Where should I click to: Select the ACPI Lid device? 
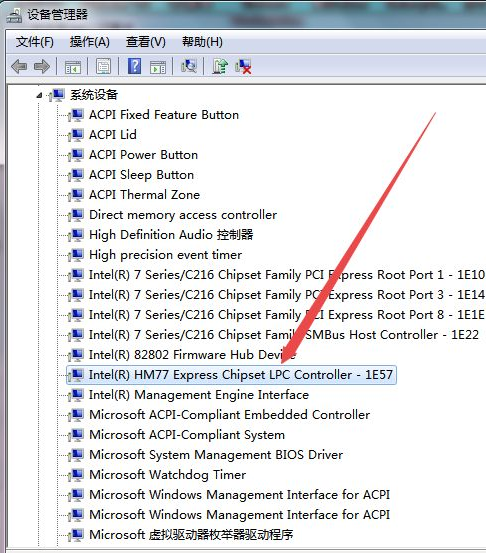pyautogui.click(x=113, y=135)
